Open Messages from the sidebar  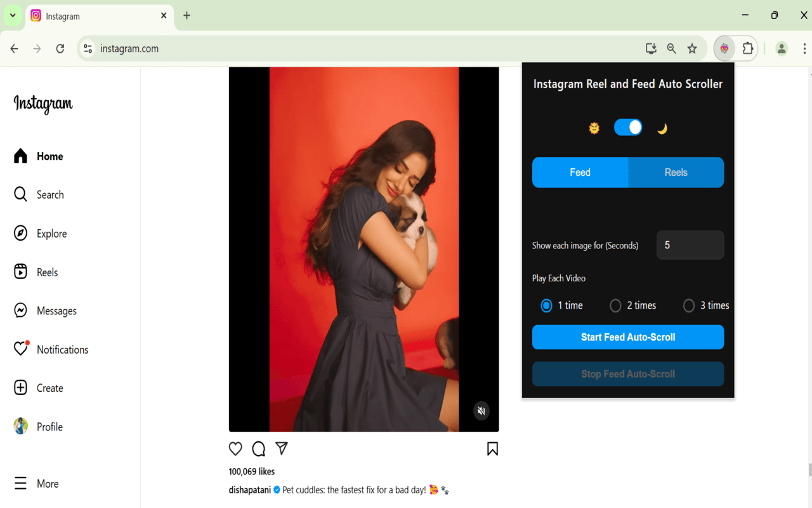tap(45, 311)
